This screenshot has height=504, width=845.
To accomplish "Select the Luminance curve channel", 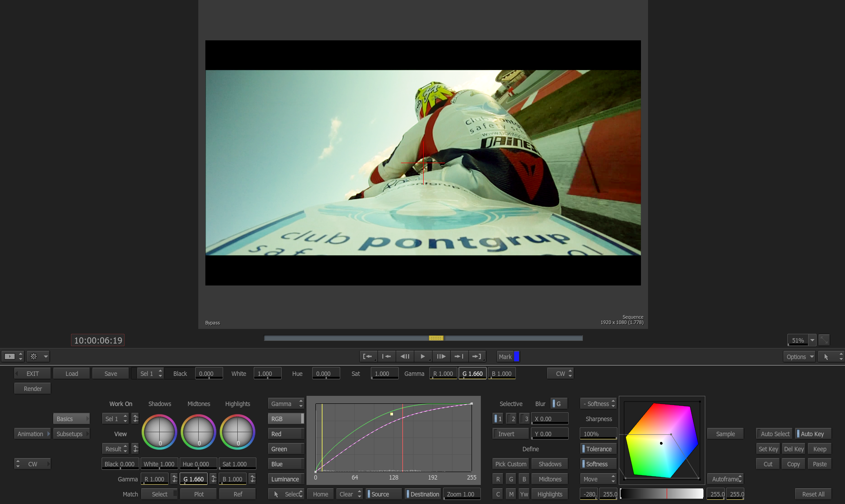I will [x=286, y=479].
